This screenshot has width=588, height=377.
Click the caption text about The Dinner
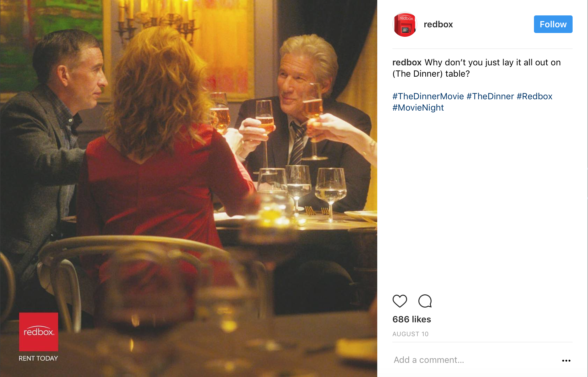[476, 68]
